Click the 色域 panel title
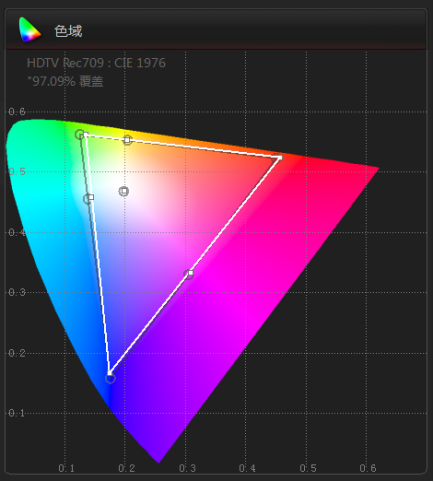 68,31
